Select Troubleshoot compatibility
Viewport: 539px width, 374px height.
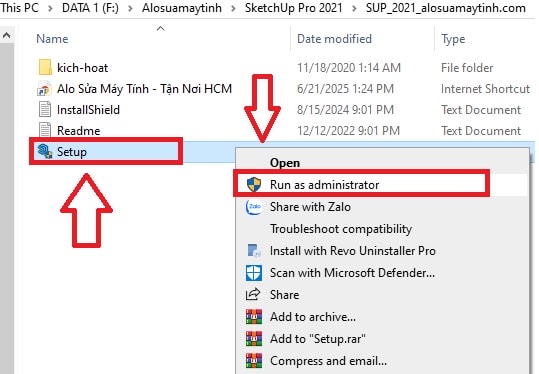click(341, 229)
